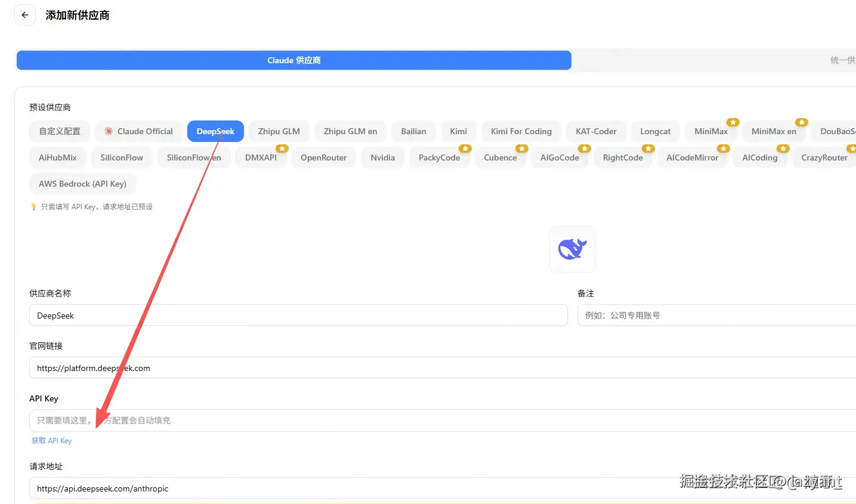
Task: Select the MiniMax preset
Action: coord(710,131)
